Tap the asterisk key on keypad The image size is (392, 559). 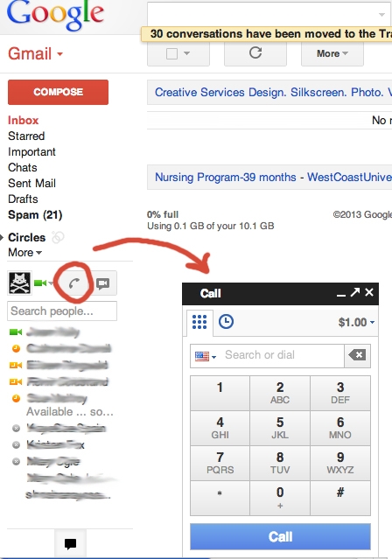pyautogui.click(x=220, y=498)
